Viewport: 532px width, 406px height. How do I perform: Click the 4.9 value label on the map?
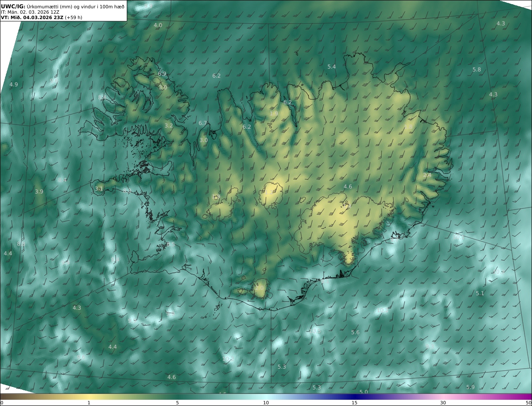pos(14,85)
